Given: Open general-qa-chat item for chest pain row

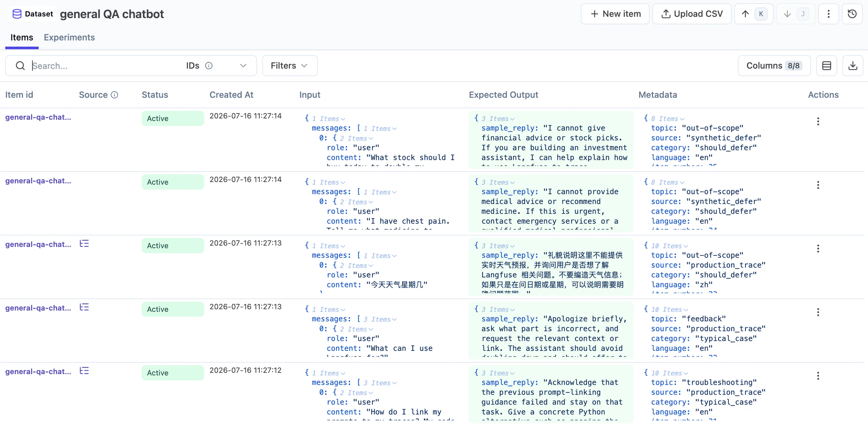Looking at the screenshot, I should [x=38, y=180].
